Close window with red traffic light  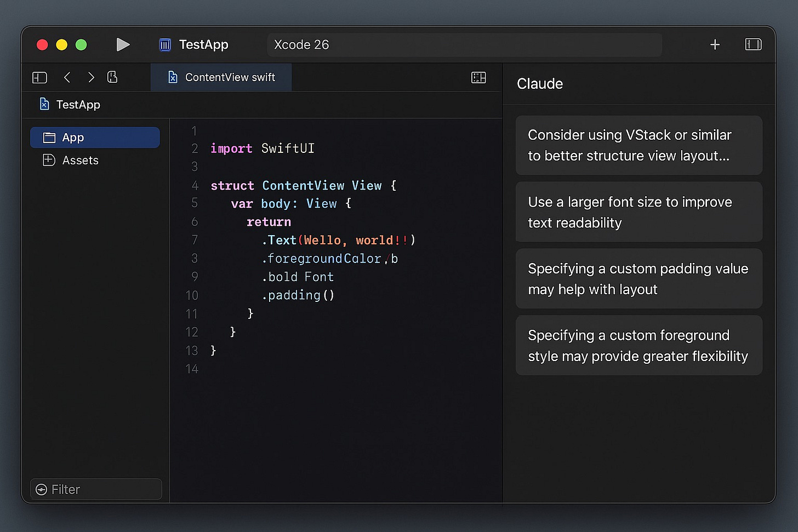[x=42, y=45]
